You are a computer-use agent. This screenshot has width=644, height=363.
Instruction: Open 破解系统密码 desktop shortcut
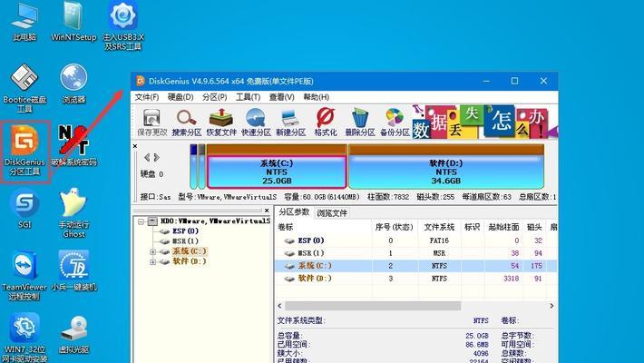(74, 146)
